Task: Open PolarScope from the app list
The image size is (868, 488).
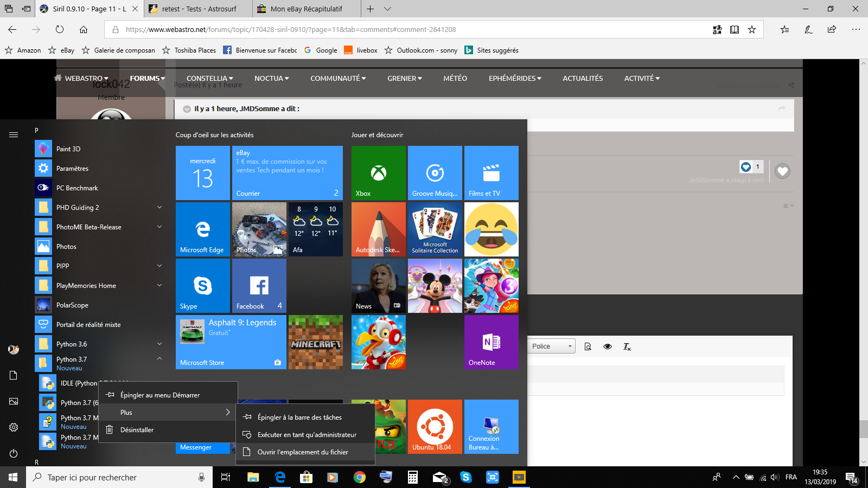Action: click(x=100, y=305)
